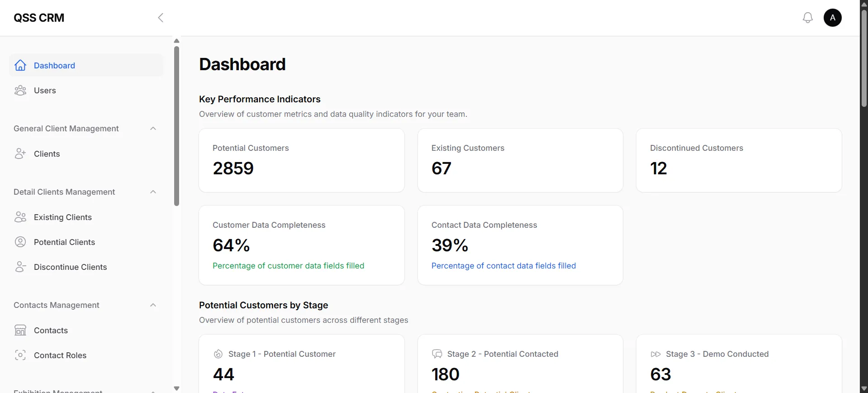Click the Discontinue Clients icon
The height and width of the screenshot is (393, 868).
click(20, 267)
